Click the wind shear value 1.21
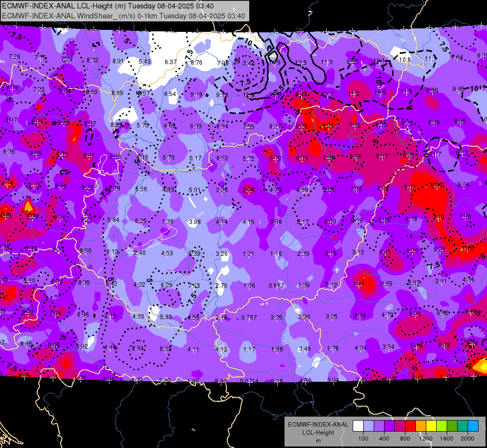This screenshot has height=448, width=487. point(248,254)
